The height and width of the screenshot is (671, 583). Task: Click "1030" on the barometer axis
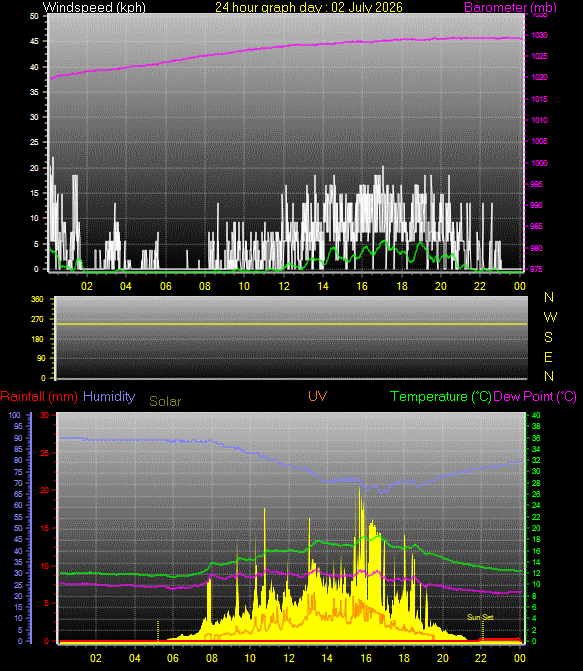tap(539, 36)
